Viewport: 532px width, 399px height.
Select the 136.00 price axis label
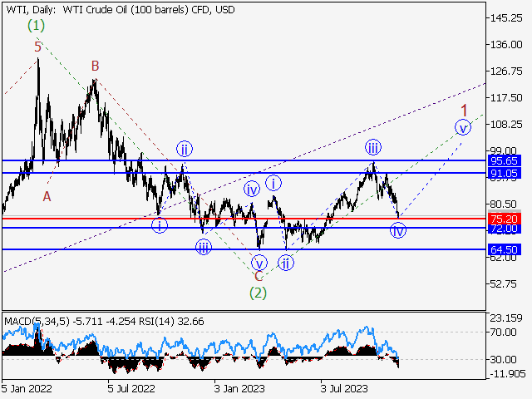[506, 44]
